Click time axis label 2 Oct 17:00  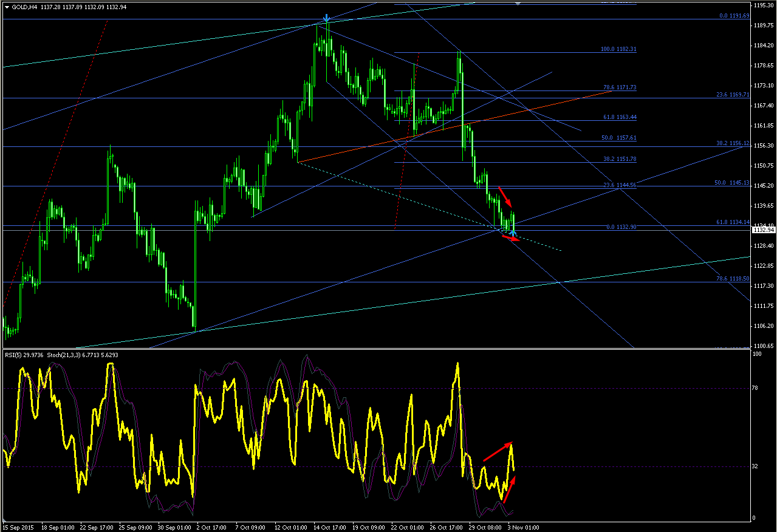click(213, 527)
